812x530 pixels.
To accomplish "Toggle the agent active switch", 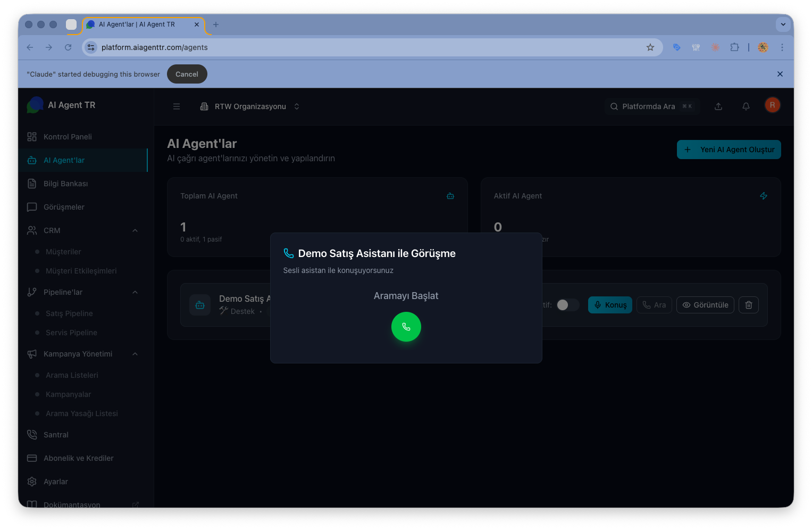I will [x=568, y=305].
